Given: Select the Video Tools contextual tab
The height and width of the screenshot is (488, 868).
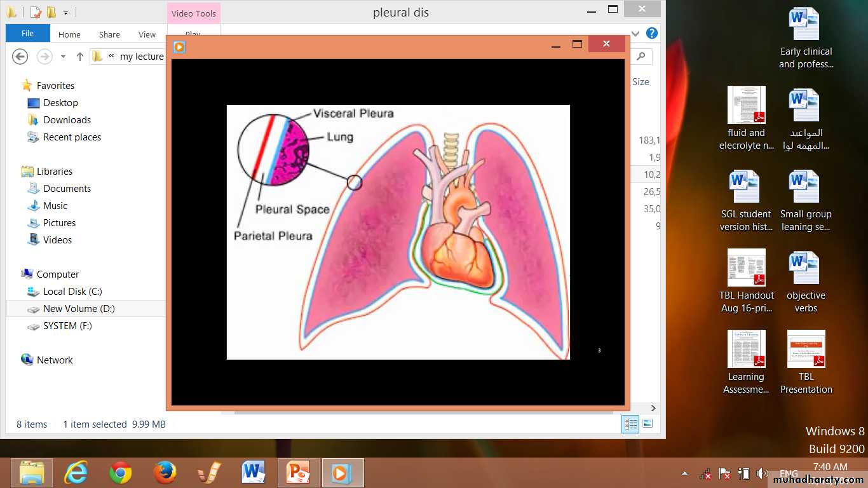Looking at the screenshot, I should pyautogui.click(x=194, y=13).
